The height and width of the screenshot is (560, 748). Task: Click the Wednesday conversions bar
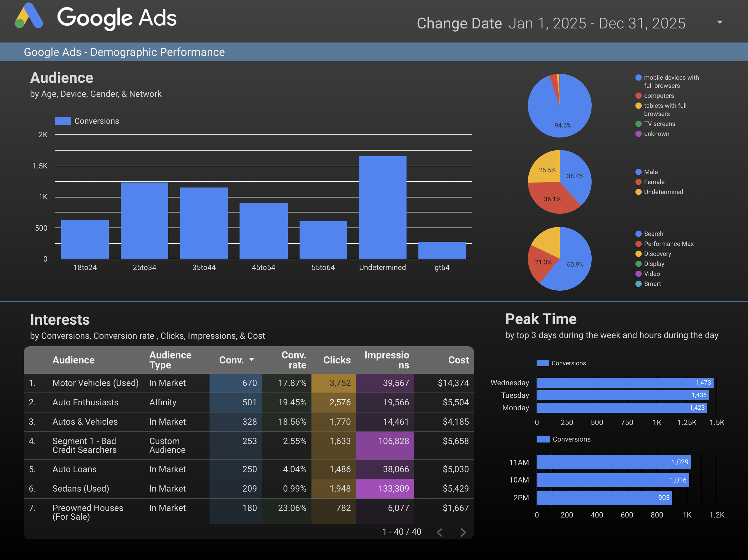coord(624,382)
